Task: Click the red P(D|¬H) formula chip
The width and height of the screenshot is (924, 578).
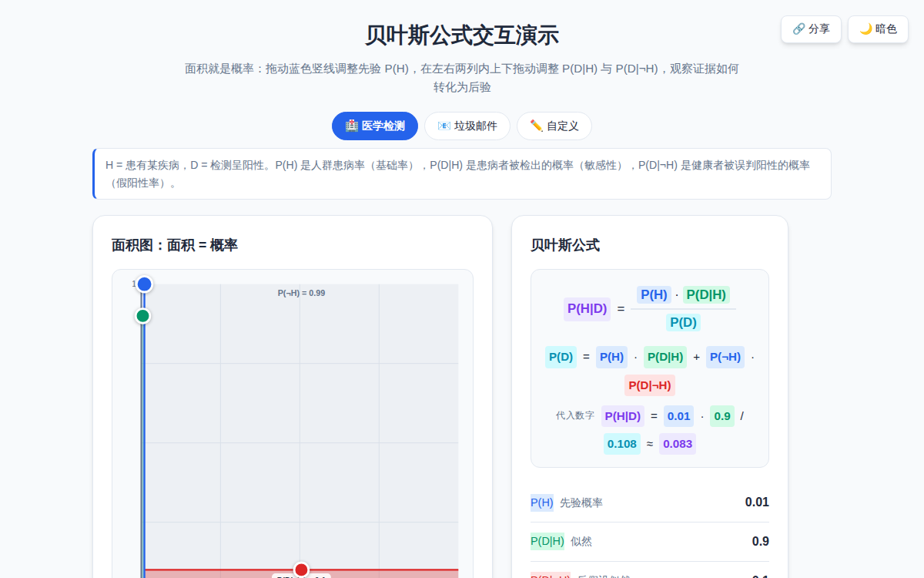Action: click(650, 385)
